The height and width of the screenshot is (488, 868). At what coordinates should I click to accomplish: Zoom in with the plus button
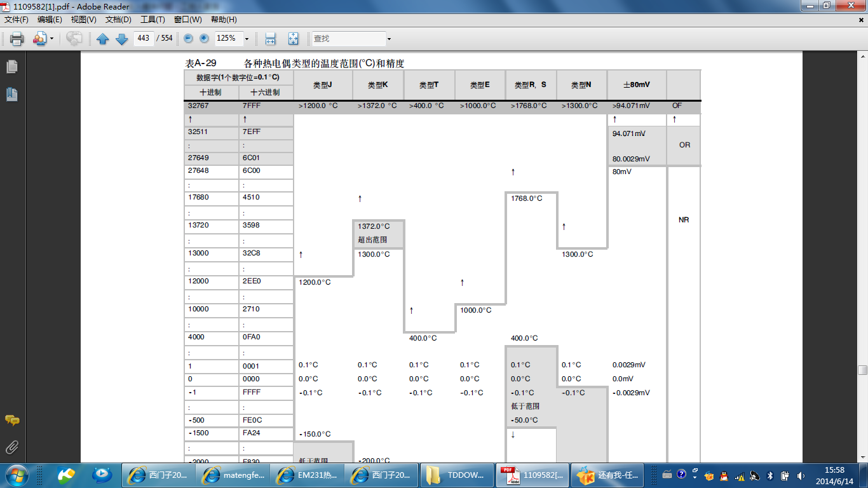[204, 39]
